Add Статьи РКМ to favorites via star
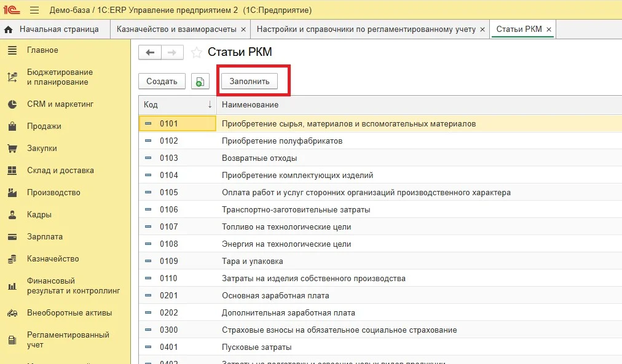 click(196, 52)
